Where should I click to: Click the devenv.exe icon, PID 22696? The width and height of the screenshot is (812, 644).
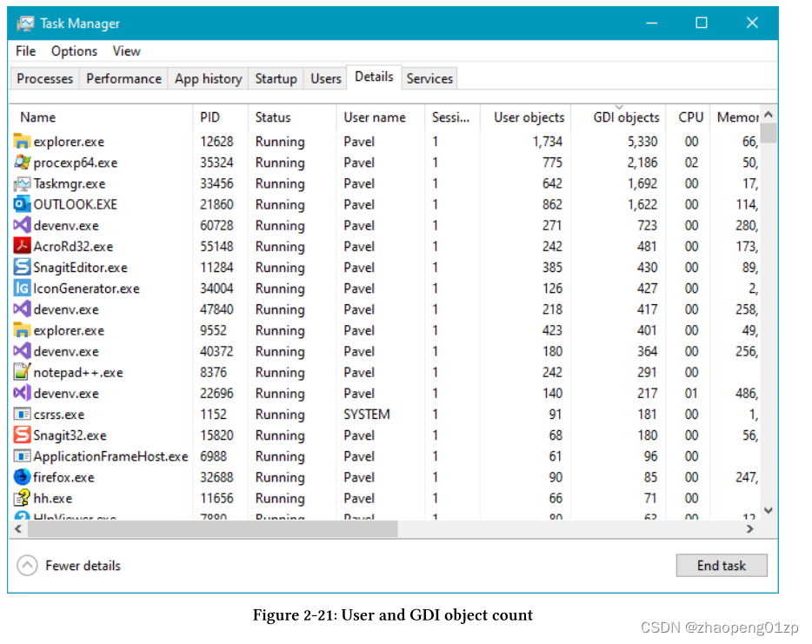[x=22, y=393]
